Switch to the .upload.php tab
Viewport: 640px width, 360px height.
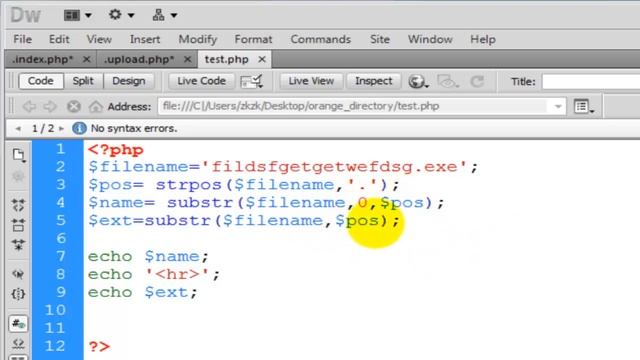(139, 60)
